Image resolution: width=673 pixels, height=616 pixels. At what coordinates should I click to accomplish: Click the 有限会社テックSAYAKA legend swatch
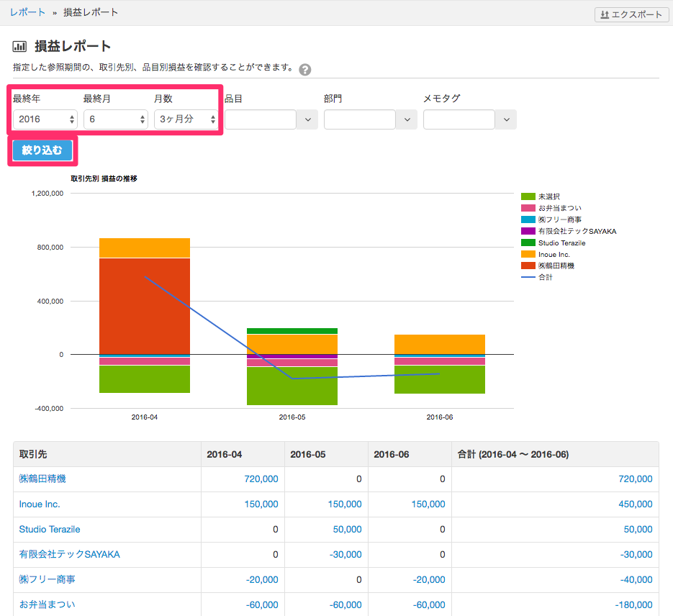coord(528,231)
